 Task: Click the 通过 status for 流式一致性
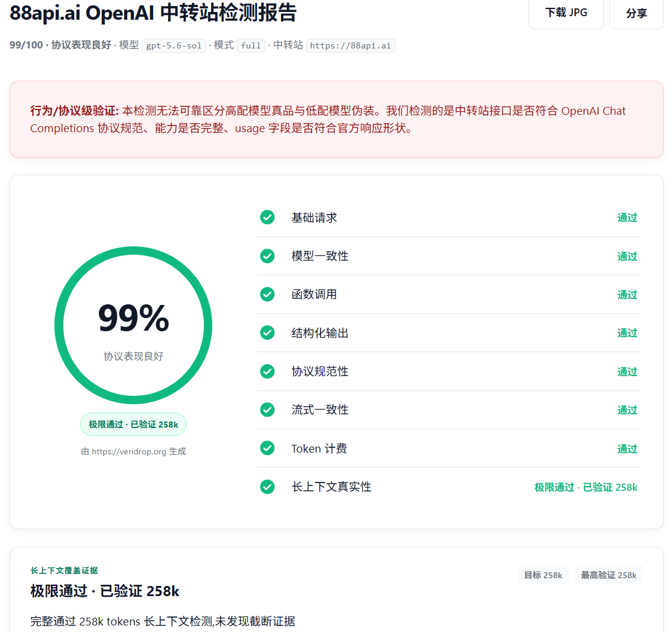[627, 410]
